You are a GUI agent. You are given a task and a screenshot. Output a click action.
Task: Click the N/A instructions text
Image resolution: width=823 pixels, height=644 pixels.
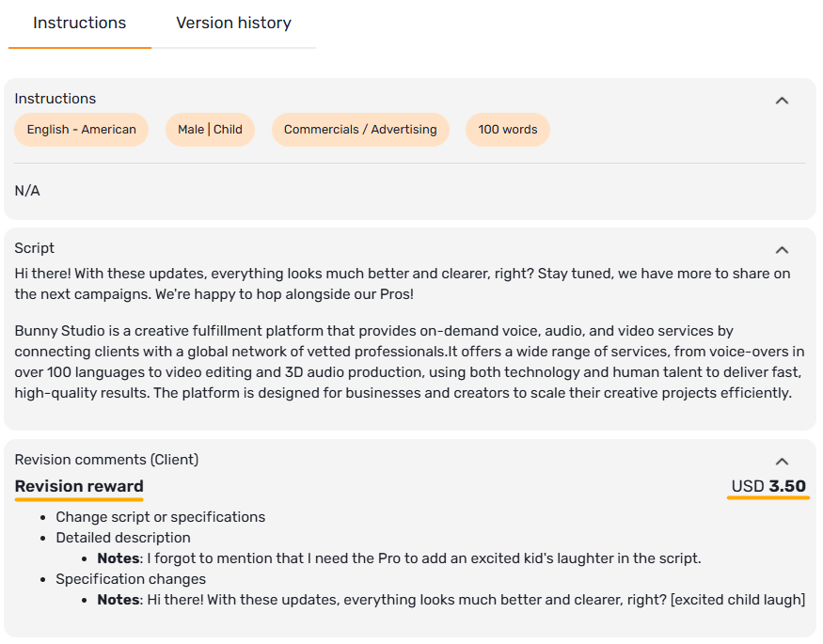(x=27, y=191)
